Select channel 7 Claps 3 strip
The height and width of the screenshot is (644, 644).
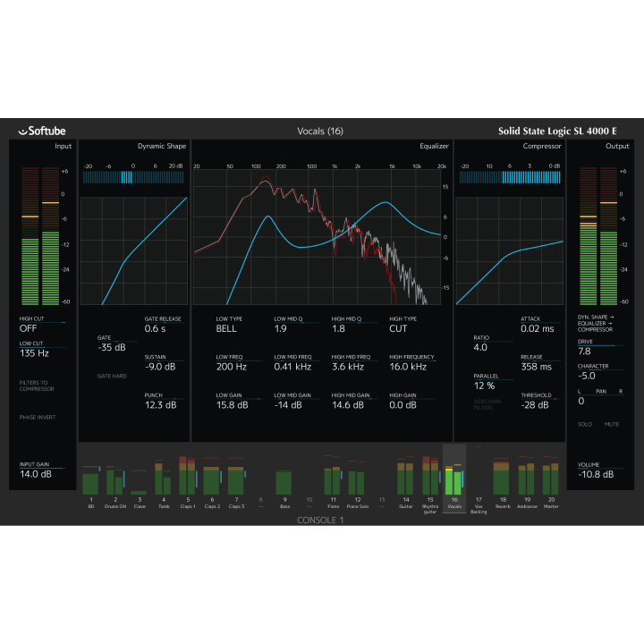coord(236,483)
